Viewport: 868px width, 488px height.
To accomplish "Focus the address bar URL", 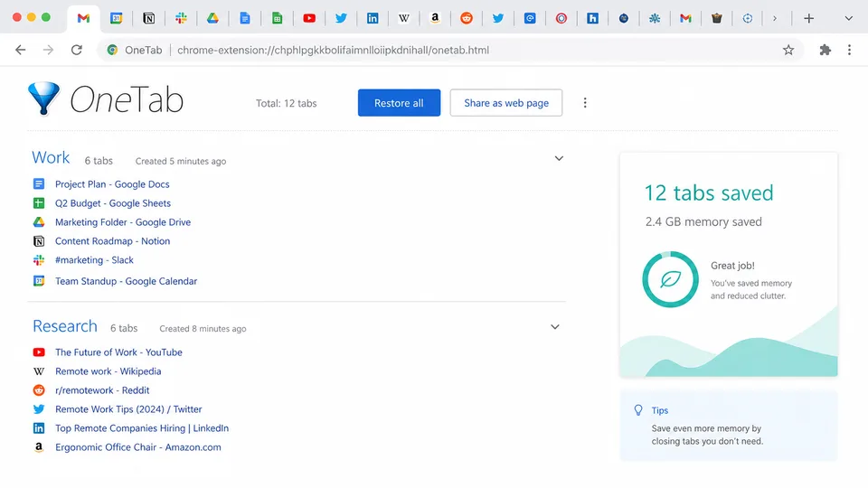I will (x=334, y=50).
